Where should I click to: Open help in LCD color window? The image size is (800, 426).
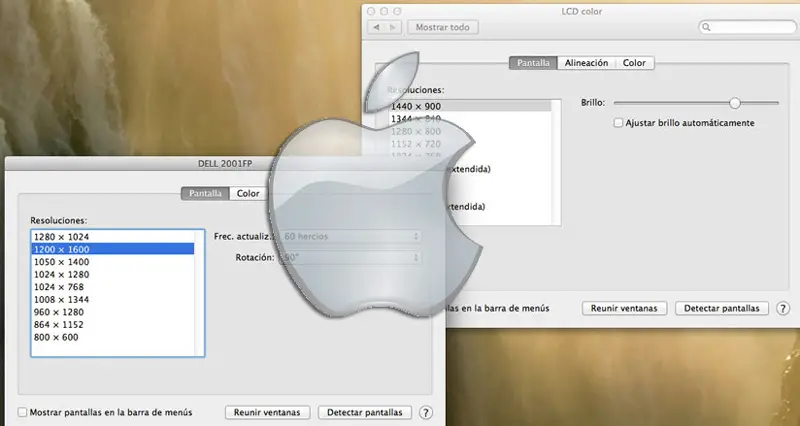(x=783, y=308)
